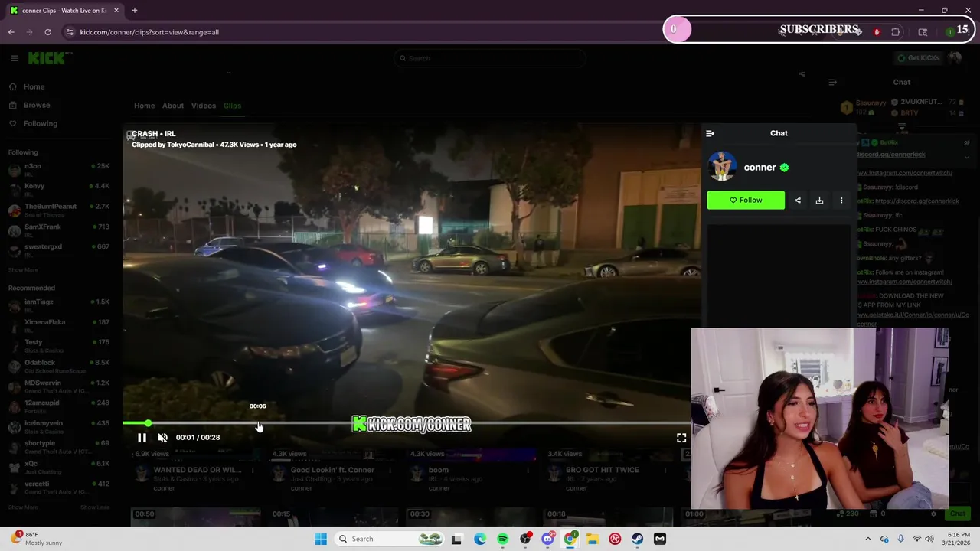Toggle the Kick sidebar hamburger menu
The width and height of the screenshot is (980, 551).
tap(15, 58)
